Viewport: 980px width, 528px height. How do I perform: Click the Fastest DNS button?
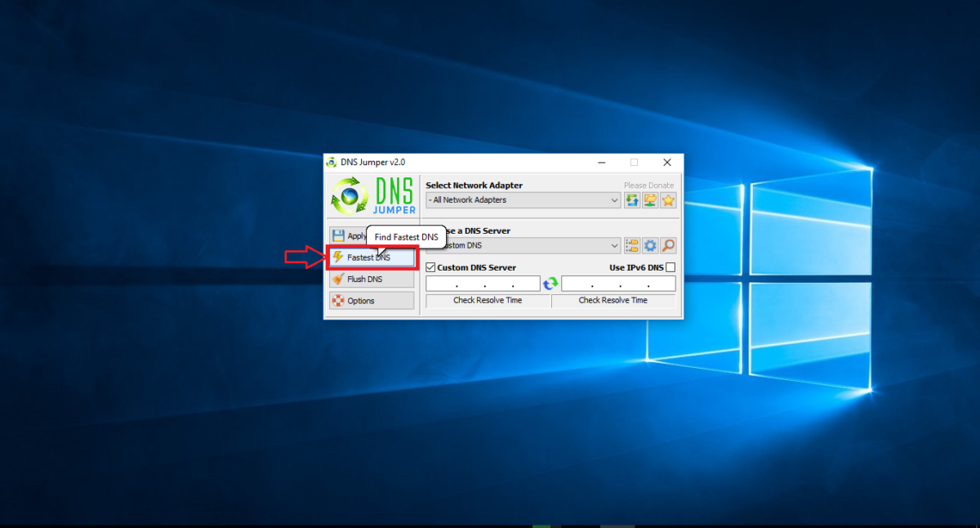pyautogui.click(x=371, y=257)
